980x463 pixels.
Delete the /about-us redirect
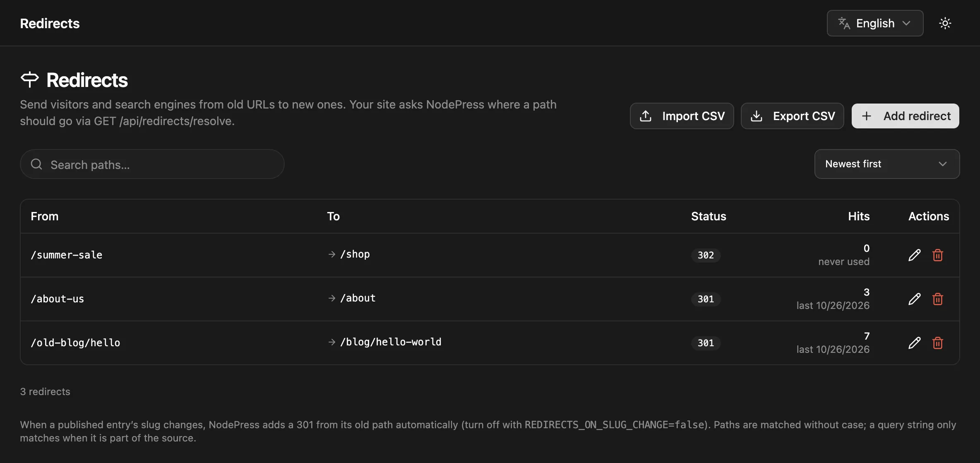[937, 299]
